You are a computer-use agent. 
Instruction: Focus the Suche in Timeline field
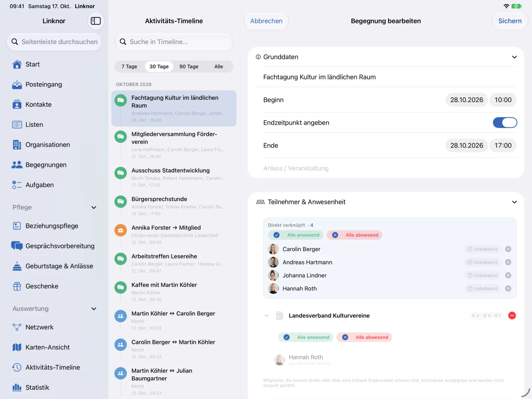point(174,42)
